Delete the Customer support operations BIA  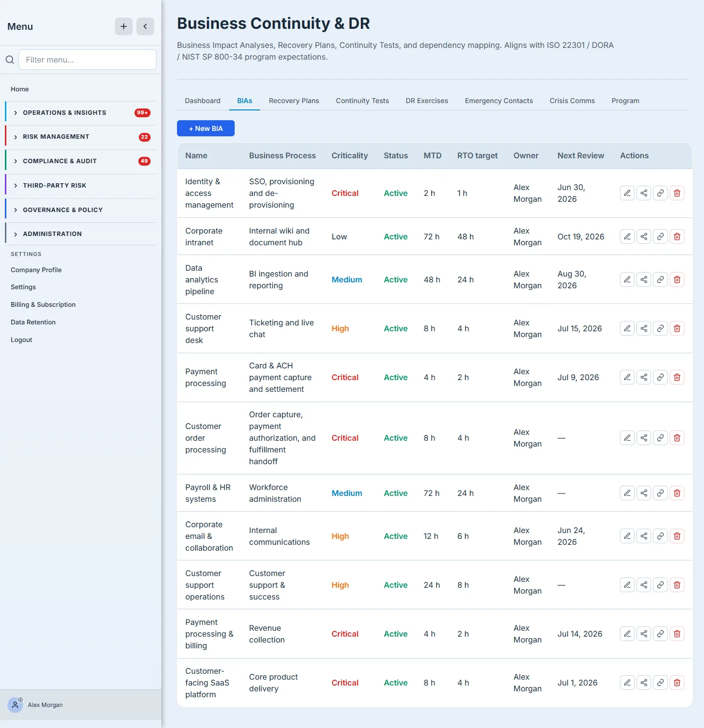[677, 585]
